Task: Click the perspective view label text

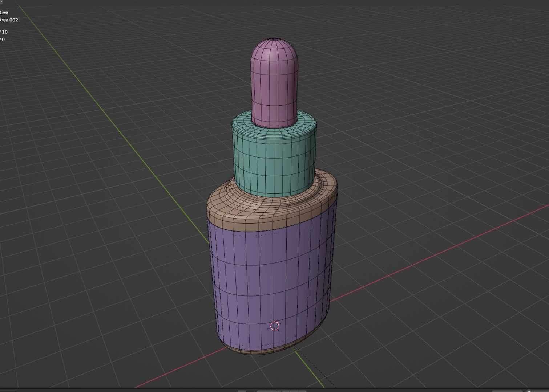Action: click(x=4, y=12)
